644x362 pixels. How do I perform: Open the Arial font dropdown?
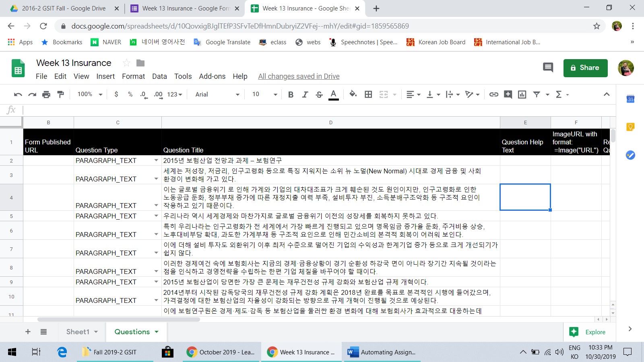click(x=217, y=95)
